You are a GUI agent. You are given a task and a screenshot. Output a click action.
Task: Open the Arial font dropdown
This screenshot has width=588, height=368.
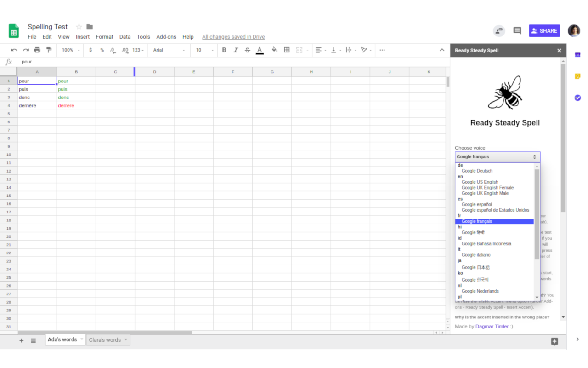pos(169,50)
